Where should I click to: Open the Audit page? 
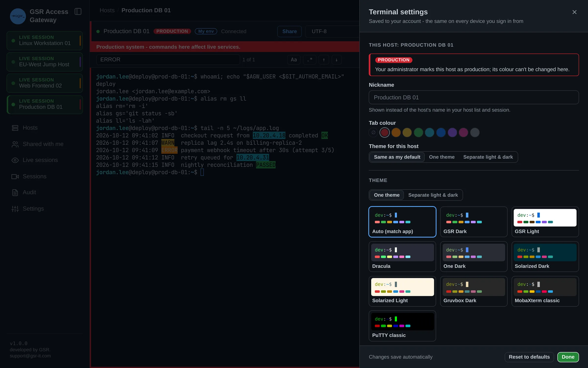[45, 192]
